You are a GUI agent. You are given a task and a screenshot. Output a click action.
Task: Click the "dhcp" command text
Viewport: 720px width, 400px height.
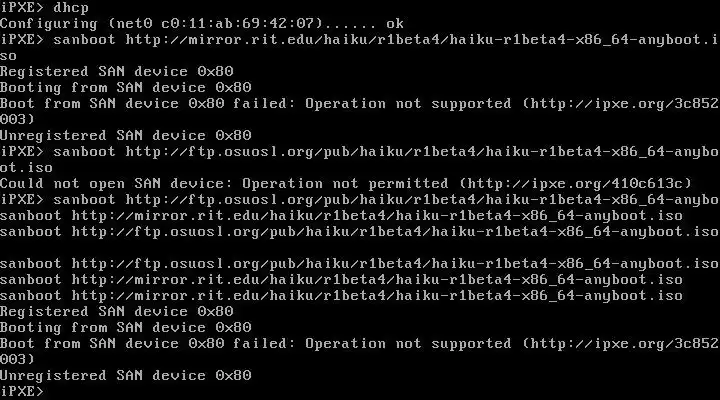click(x=71, y=8)
